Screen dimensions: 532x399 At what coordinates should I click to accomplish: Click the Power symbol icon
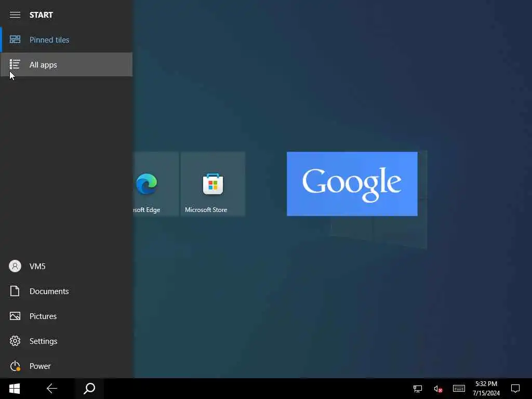[x=15, y=366]
